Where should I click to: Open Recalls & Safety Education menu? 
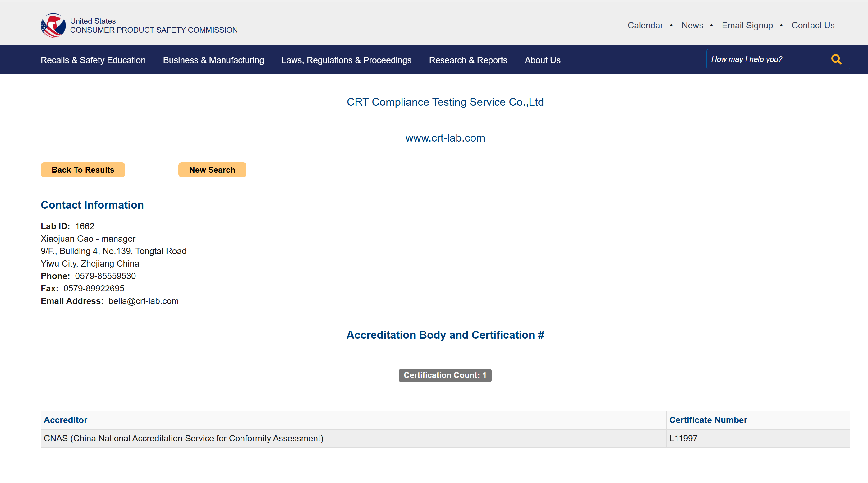point(93,60)
